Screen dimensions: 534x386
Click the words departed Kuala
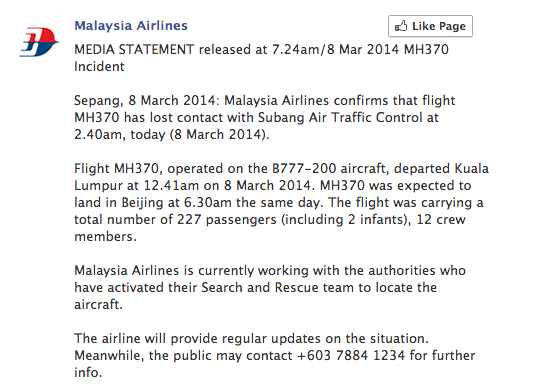441,169
